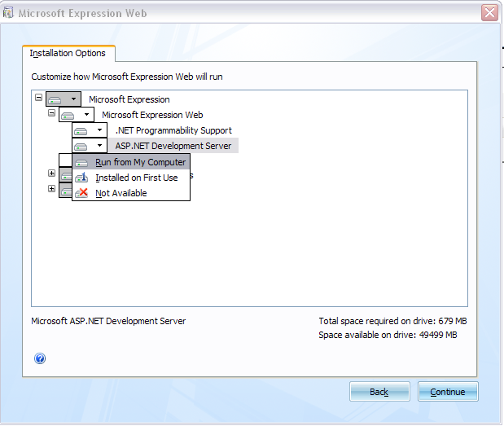Select the ASP.NET Development Server row
Image resolution: width=504 pixels, height=426 pixels.
(x=173, y=146)
